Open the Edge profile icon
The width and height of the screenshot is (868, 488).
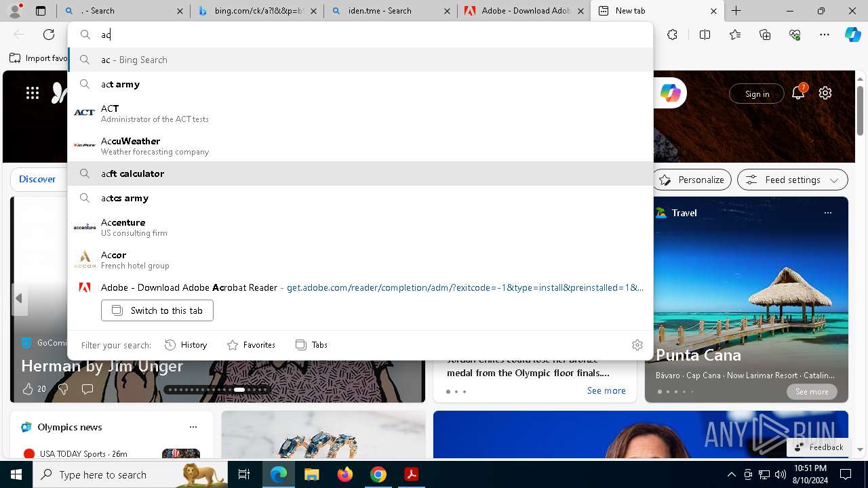[x=15, y=10]
